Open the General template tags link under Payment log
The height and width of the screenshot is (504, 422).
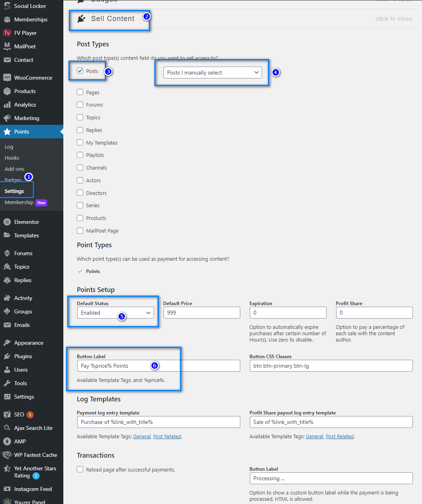click(x=142, y=437)
